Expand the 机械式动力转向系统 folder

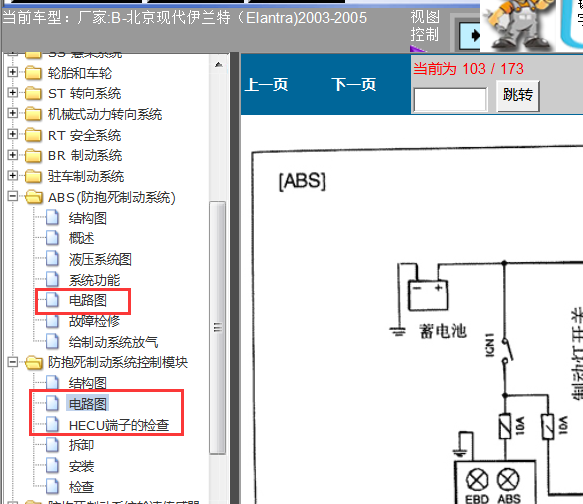[13, 113]
